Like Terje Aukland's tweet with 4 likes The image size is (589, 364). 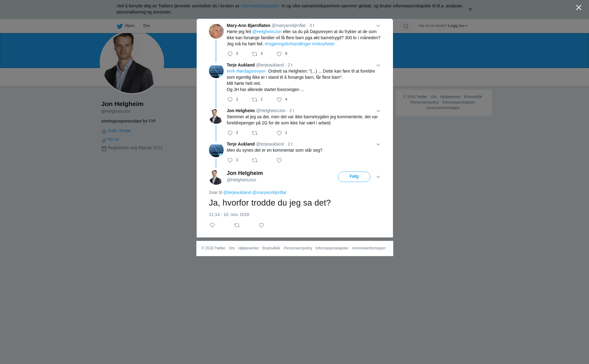tap(279, 100)
